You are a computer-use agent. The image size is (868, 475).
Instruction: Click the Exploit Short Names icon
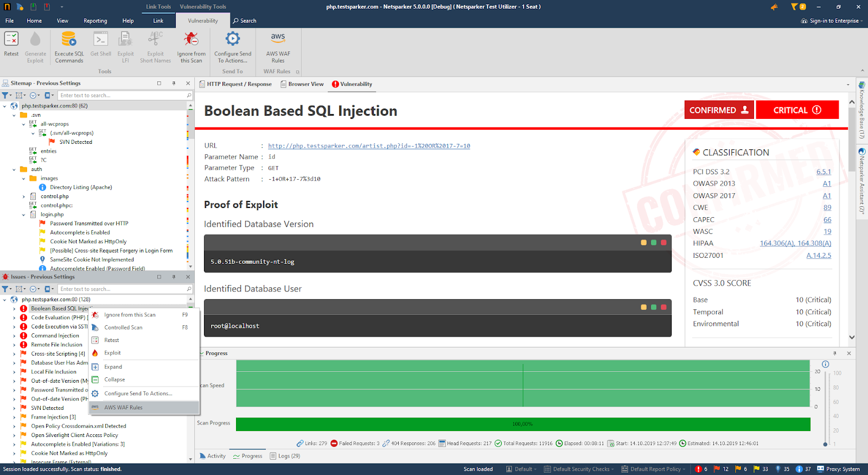coord(155,40)
